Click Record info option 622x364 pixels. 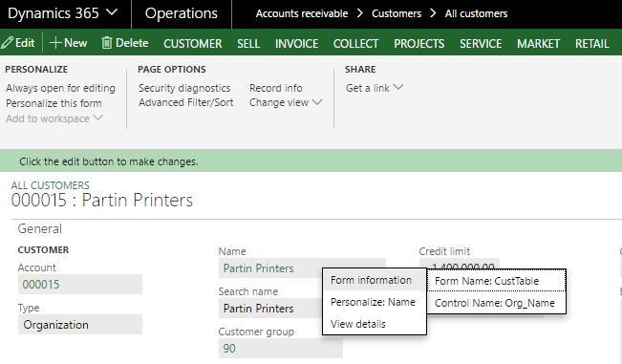pos(276,88)
